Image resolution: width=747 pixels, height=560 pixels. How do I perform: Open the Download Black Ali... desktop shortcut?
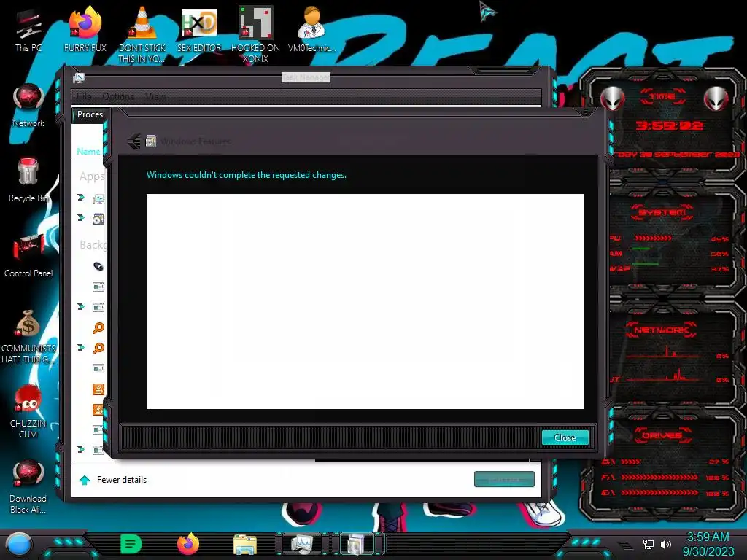pos(28,486)
